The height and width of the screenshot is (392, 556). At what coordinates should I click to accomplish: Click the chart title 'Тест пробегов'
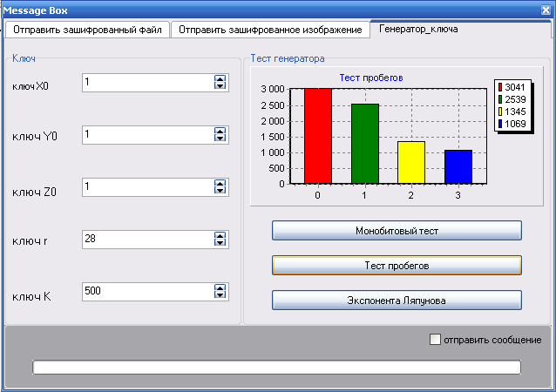click(371, 78)
